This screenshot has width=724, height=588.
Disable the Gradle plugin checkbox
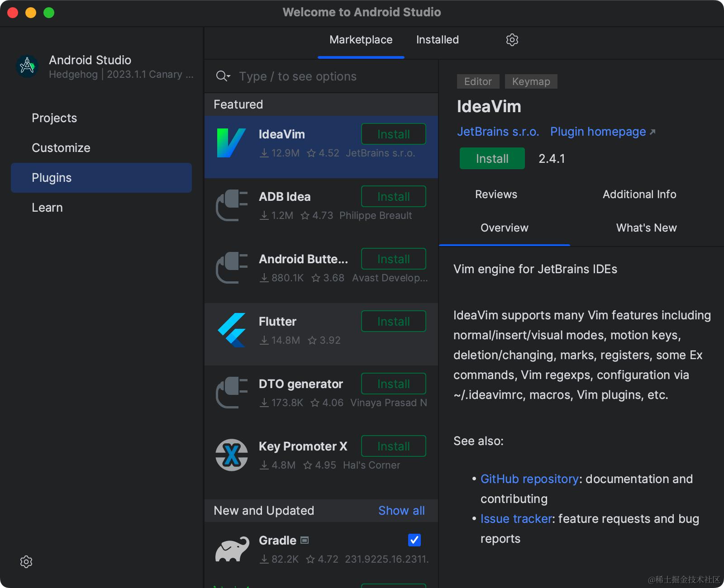(x=414, y=540)
